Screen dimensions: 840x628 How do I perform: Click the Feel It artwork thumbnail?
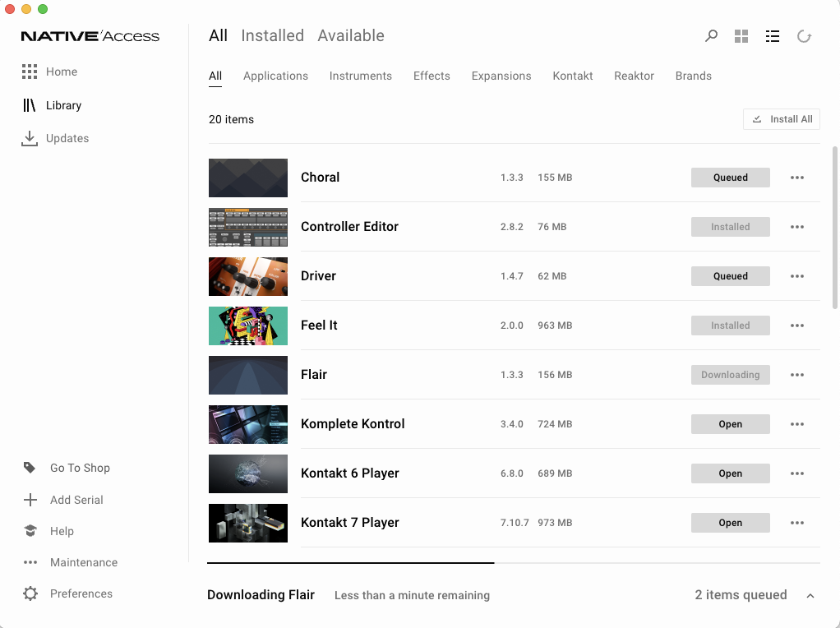[248, 326]
